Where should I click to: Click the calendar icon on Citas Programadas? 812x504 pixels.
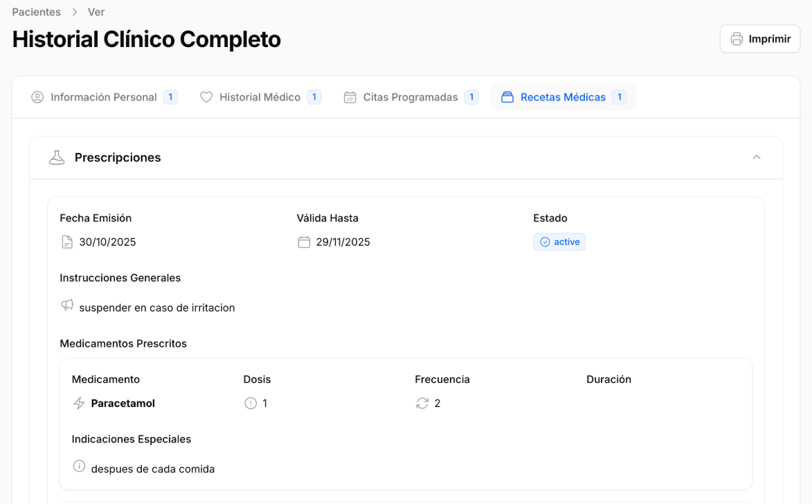[350, 97]
